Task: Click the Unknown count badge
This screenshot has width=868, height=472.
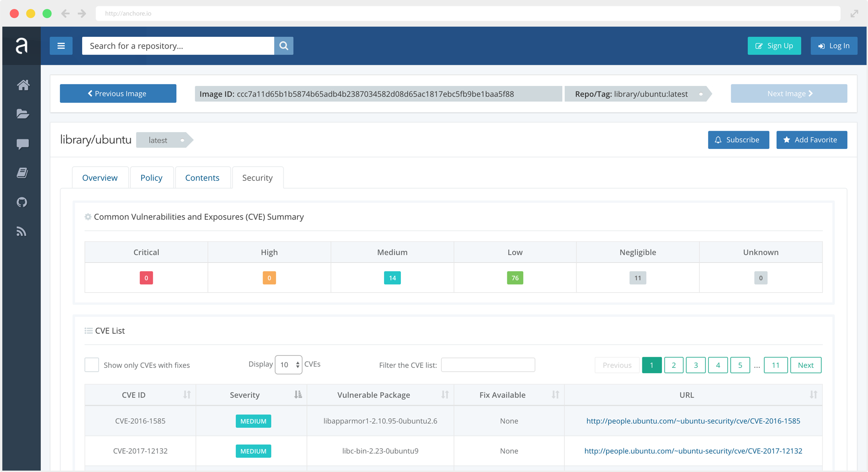Action: coord(761,278)
